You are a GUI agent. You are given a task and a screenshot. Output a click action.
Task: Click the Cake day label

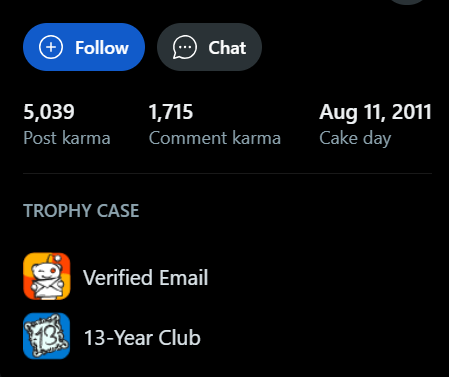[355, 138]
